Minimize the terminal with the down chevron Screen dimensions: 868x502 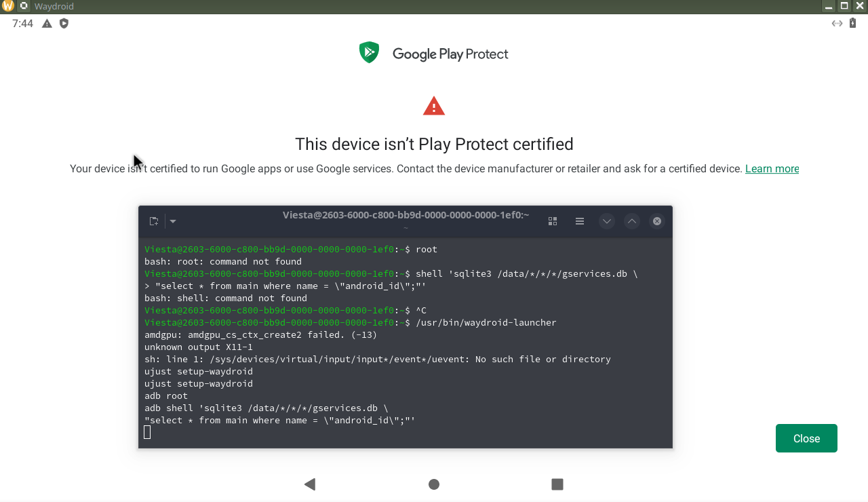point(607,221)
